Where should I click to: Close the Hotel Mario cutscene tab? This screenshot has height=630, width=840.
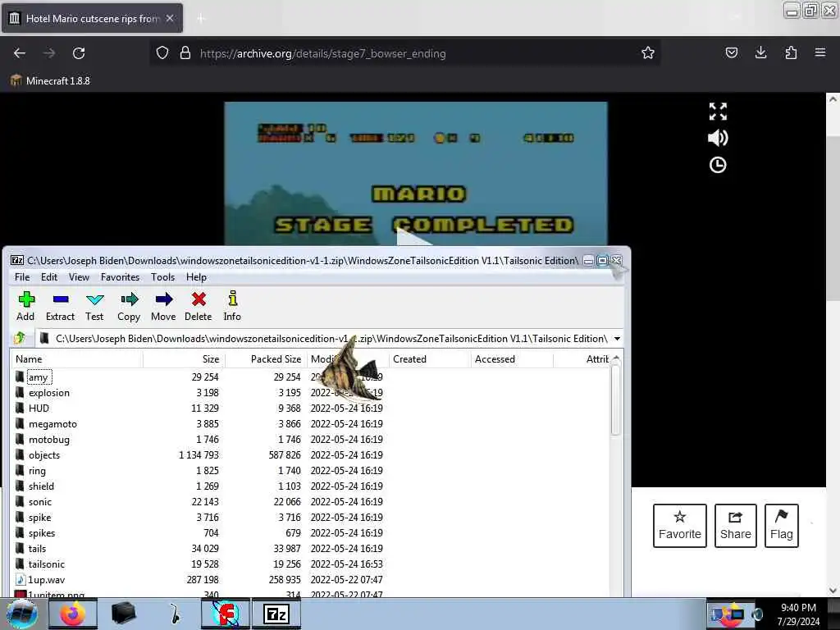(170, 18)
